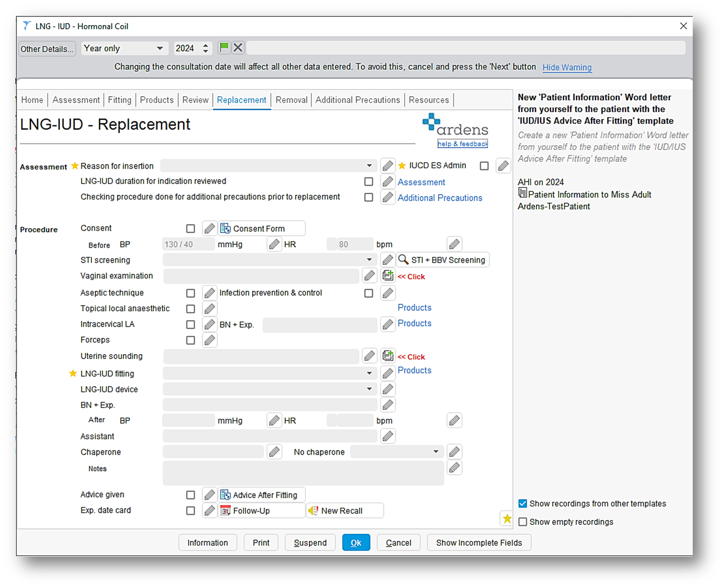This screenshot has width=724, height=588.
Task: Open No chaperone dropdown
Action: 396,452
